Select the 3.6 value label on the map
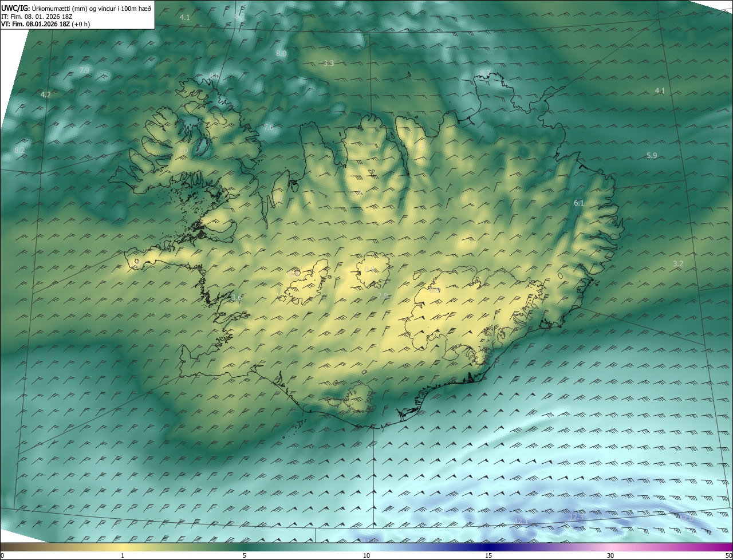Image resolution: width=733 pixels, height=560 pixels. pos(236,297)
